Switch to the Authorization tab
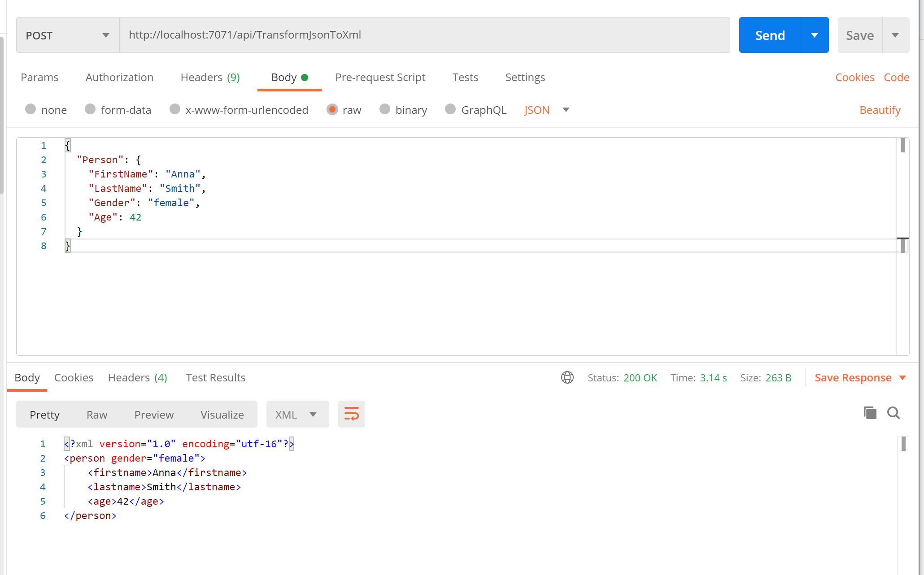Screen dimensions: 924x575 [x=119, y=77]
